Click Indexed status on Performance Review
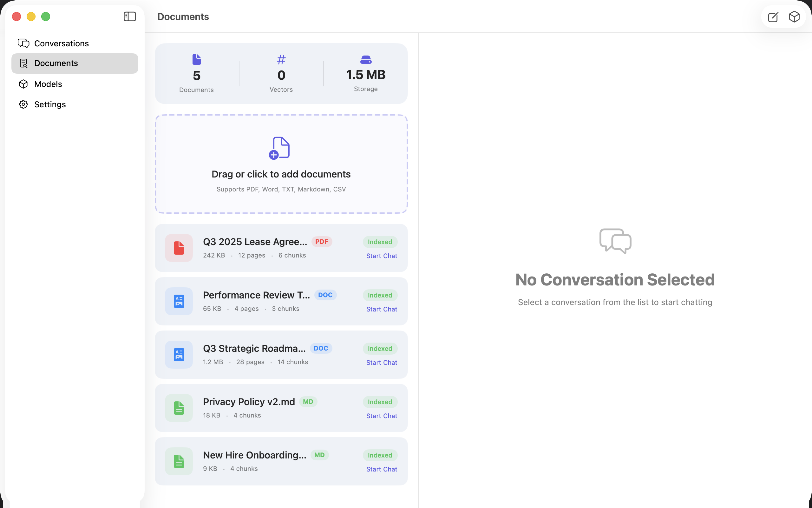This screenshot has width=812, height=508. tap(380, 295)
